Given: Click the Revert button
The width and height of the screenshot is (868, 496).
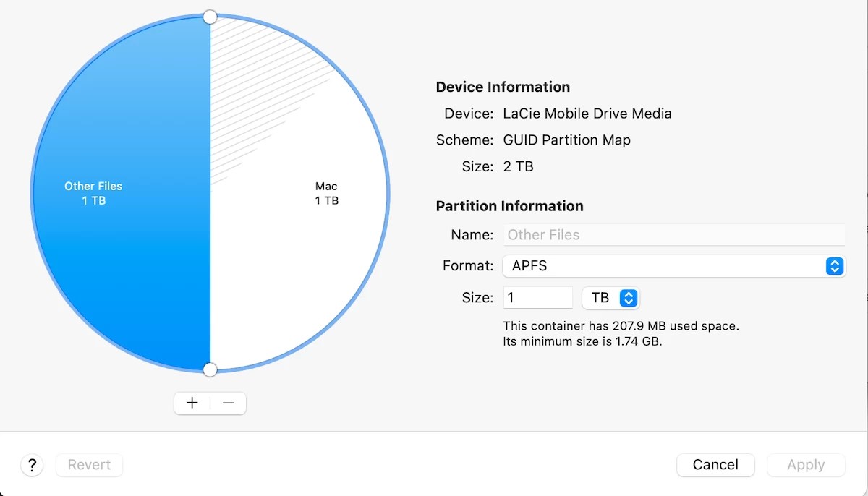Looking at the screenshot, I should click(89, 465).
